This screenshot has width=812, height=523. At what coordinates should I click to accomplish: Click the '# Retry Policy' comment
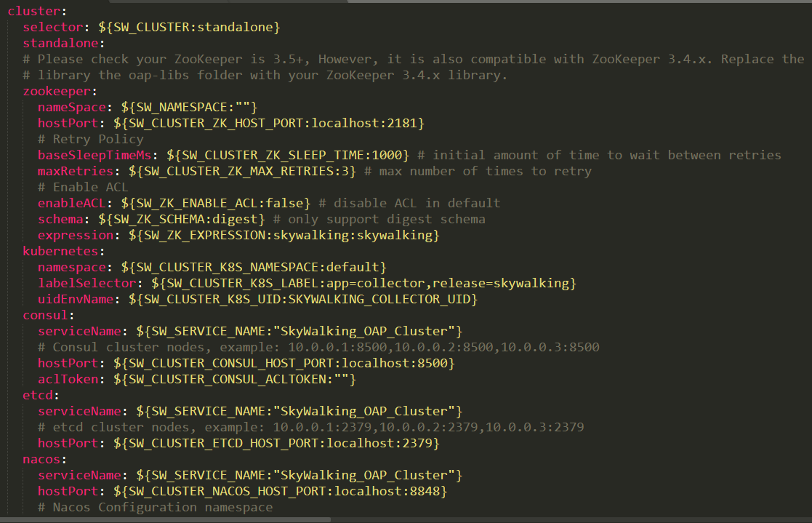pos(91,140)
